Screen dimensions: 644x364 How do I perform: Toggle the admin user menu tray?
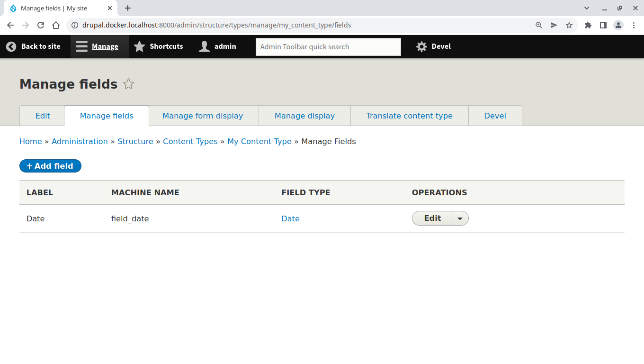217,46
